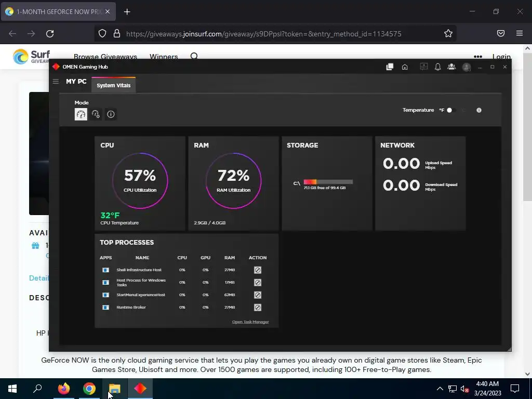Bookmark this page with the star

(x=448, y=33)
